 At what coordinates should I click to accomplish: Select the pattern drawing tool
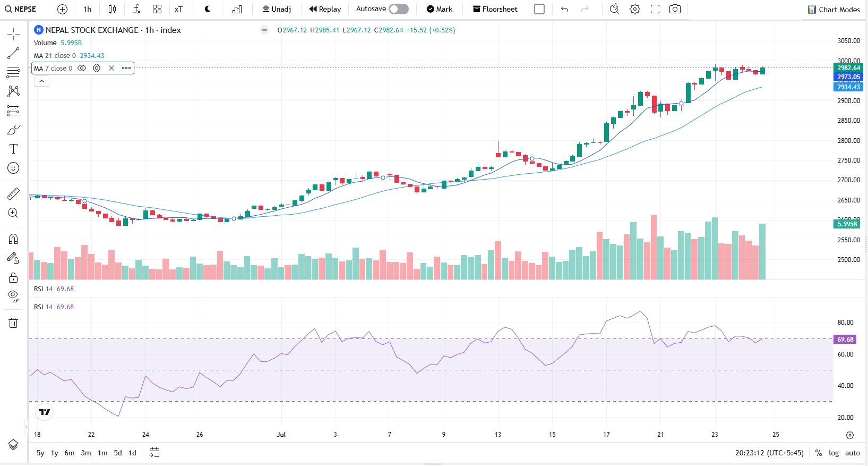(x=13, y=91)
